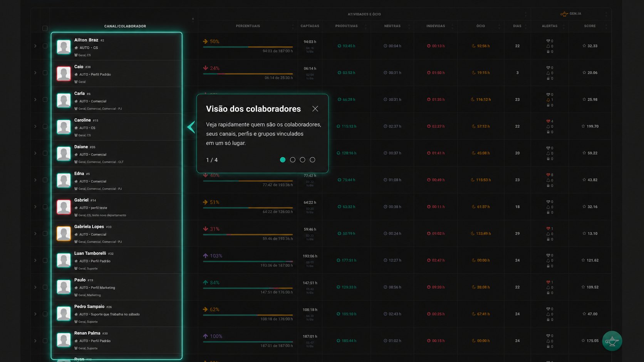The image size is (644, 362).
Task: Jump to the last tour step dot
Action: 312,160
